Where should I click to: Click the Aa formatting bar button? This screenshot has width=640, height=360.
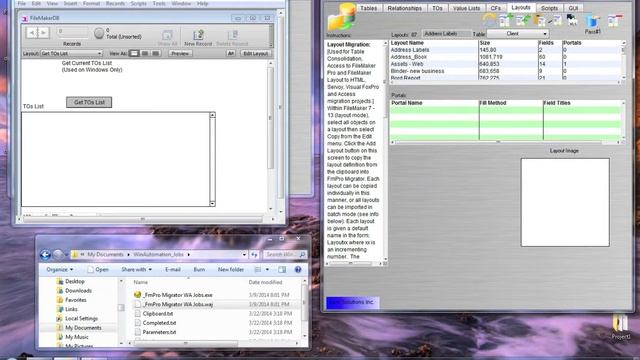[x=231, y=53]
